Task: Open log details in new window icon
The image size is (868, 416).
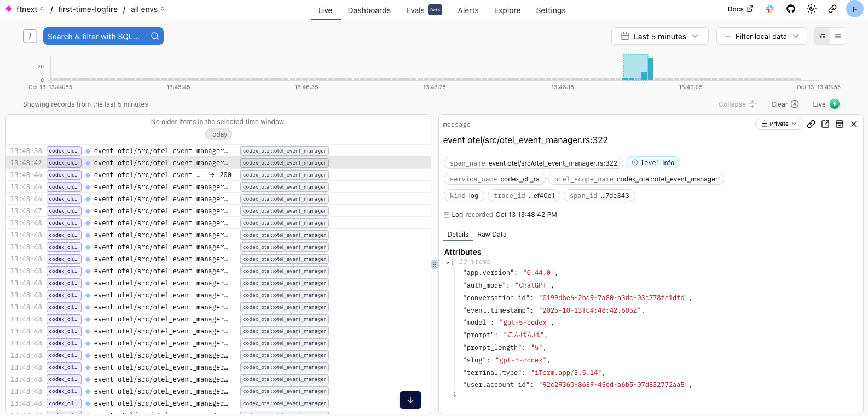Action: coord(825,124)
